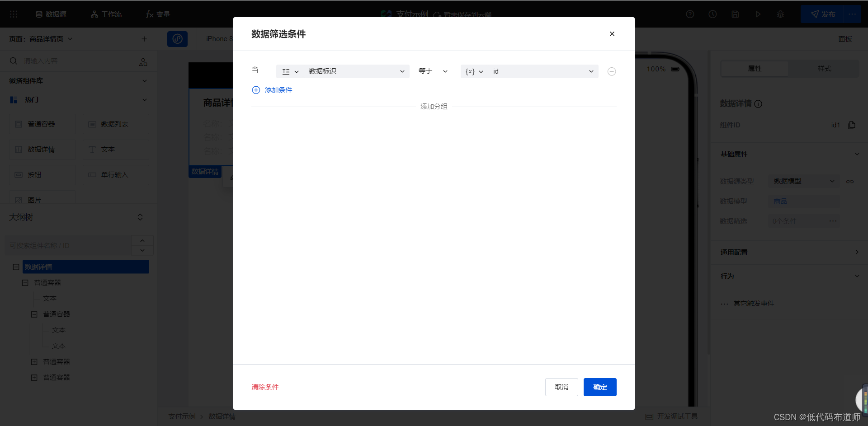Select the 按钮 component

(x=42, y=175)
